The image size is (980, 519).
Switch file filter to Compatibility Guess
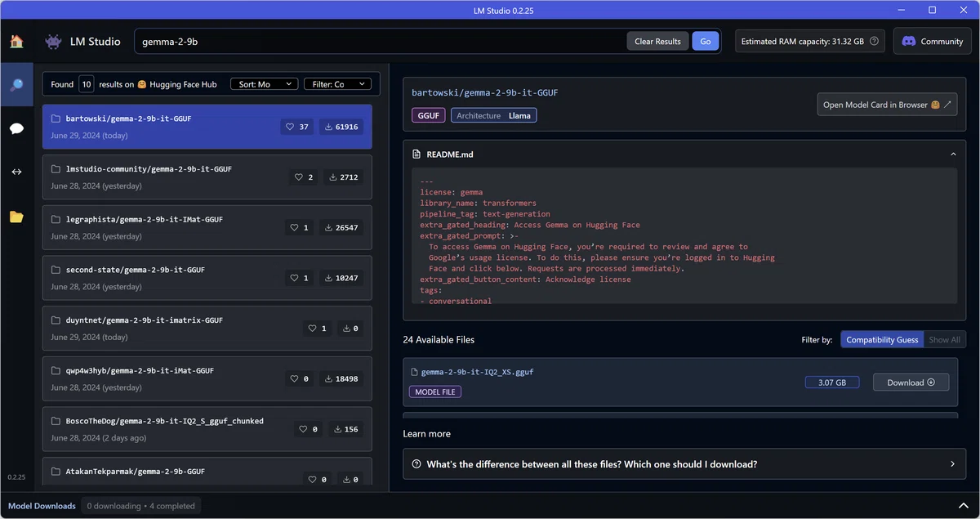882,339
